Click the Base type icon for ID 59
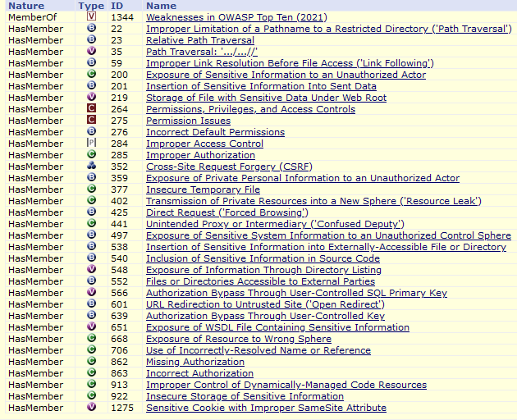This screenshot has height=420, width=517. [91, 62]
